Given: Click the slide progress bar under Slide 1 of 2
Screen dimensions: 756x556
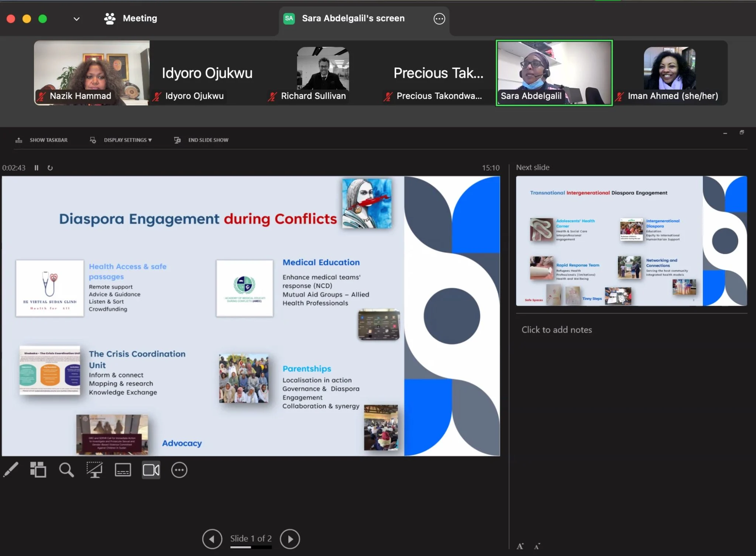Looking at the screenshot, I should [251, 547].
